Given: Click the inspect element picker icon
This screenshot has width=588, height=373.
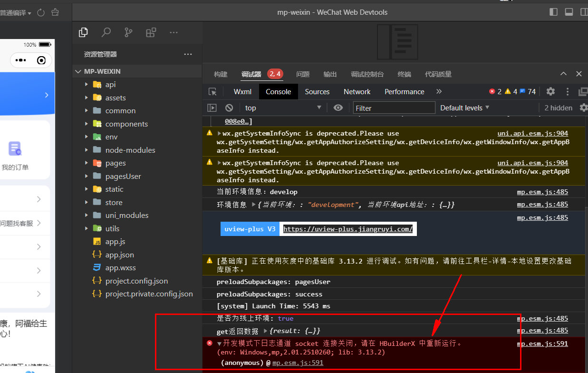Looking at the screenshot, I should 212,92.
